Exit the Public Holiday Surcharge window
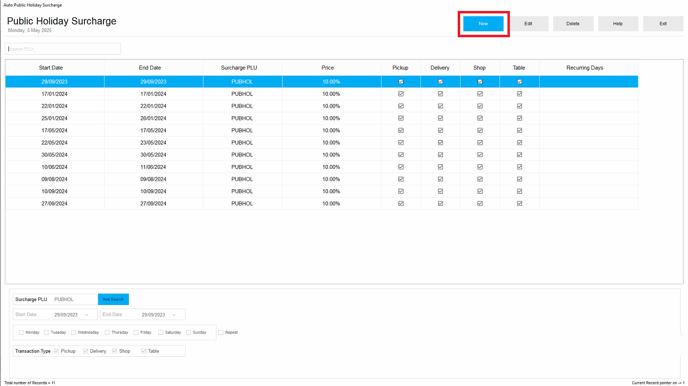This screenshot has height=386, width=688. pos(663,24)
